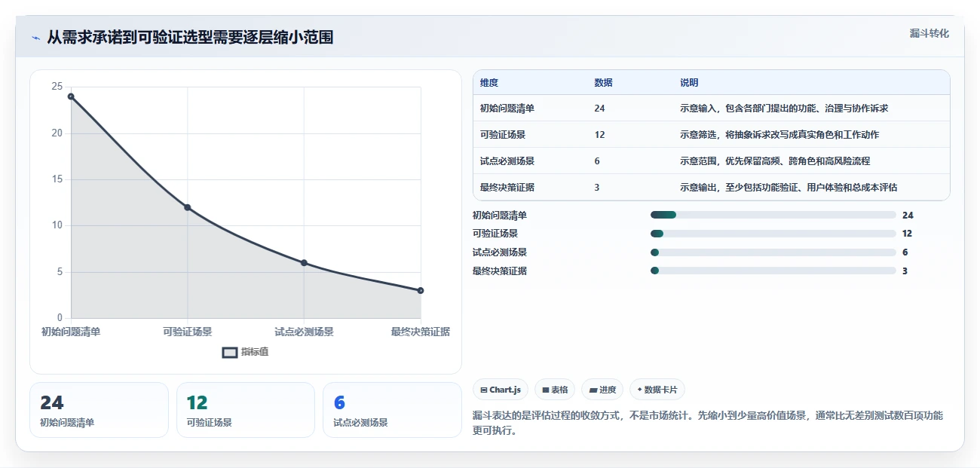Click the 可验证场景 progress bar

point(773,234)
